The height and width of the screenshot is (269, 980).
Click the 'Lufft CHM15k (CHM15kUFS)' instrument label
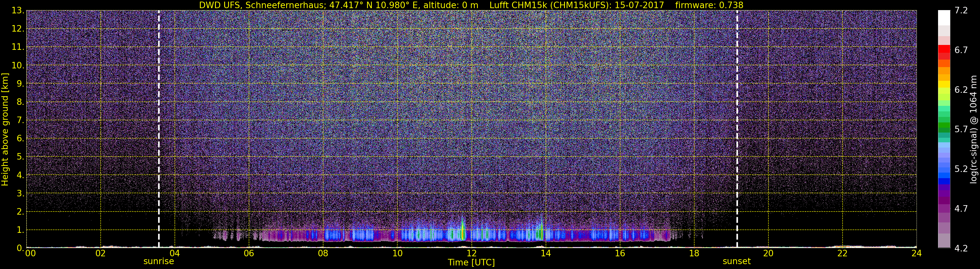(550, 5)
